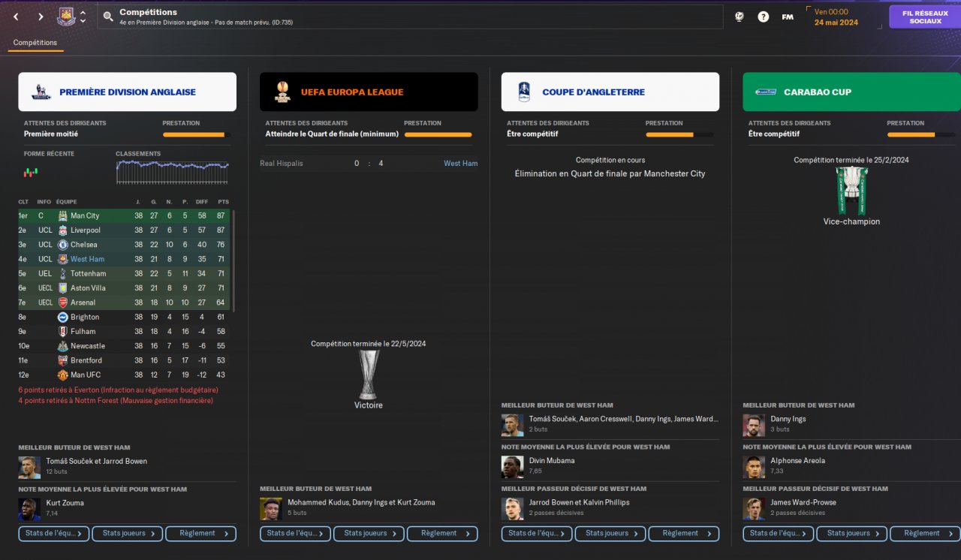Screen dimensions: 961x560
Task: Click the FA Cup logo icon
Action: coord(524,92)
